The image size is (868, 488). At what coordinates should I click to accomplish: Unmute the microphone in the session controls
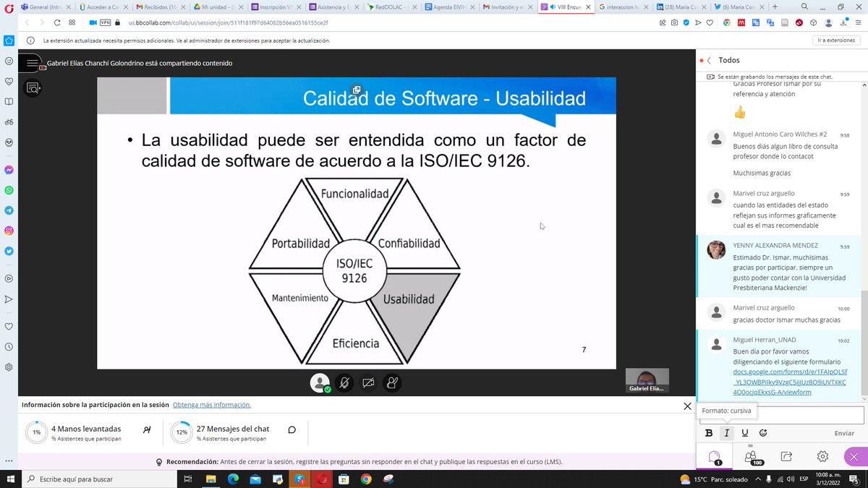tap(344, 383)
